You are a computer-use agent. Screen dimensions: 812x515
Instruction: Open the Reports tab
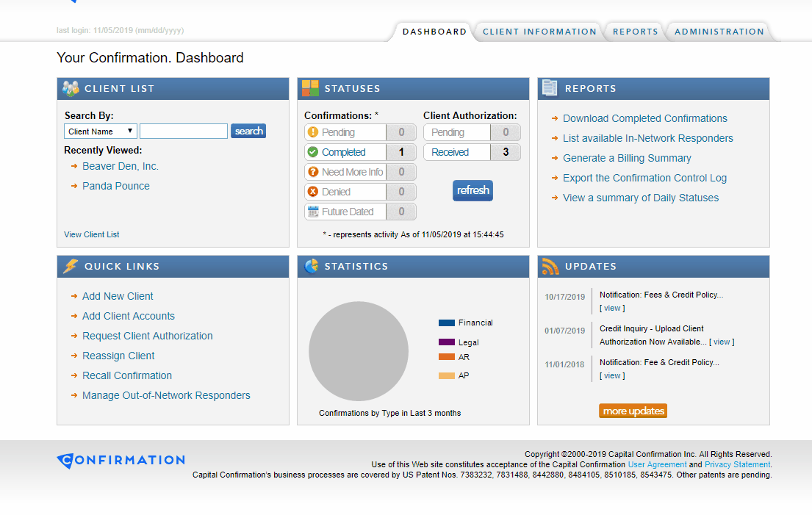[x=636, y=32]
